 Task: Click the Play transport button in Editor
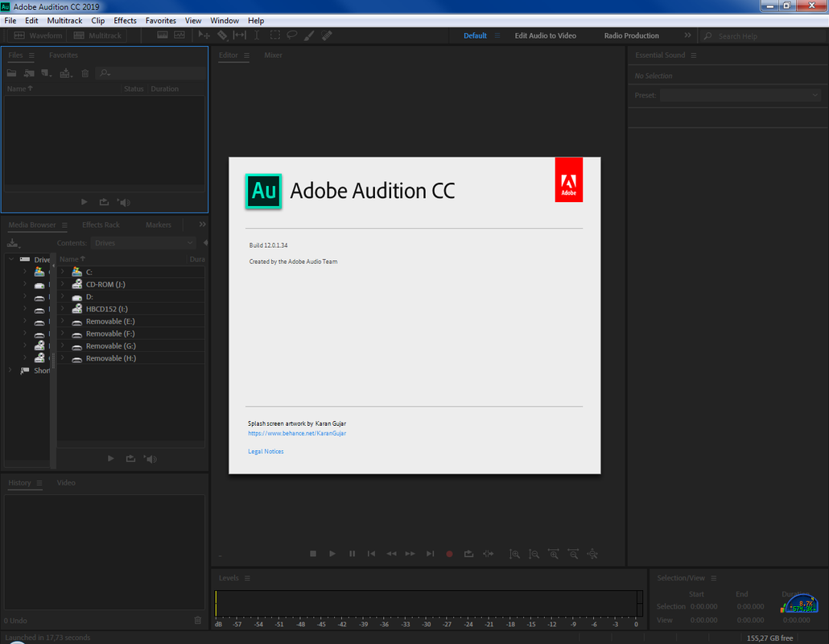click(x=332, y=554)
